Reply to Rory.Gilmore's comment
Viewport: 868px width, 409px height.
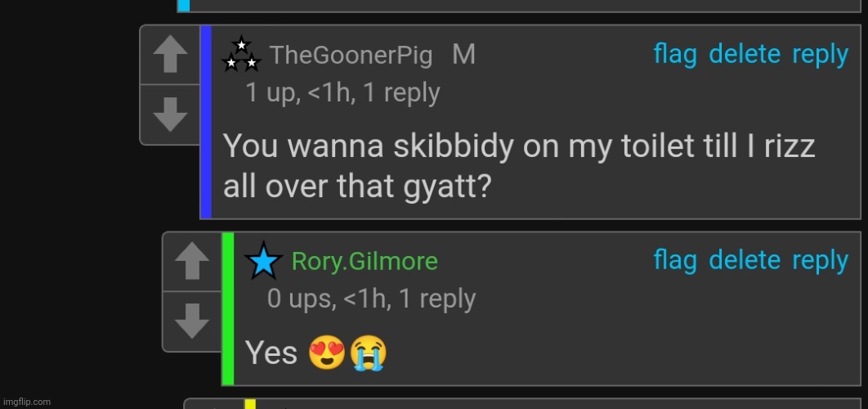(820, 261)
